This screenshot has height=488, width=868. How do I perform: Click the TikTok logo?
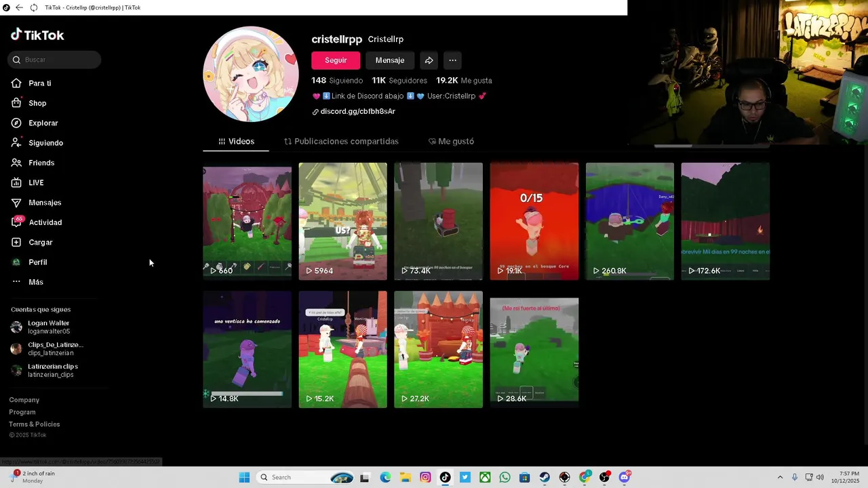pyautogui.click(x=37, y=35)
